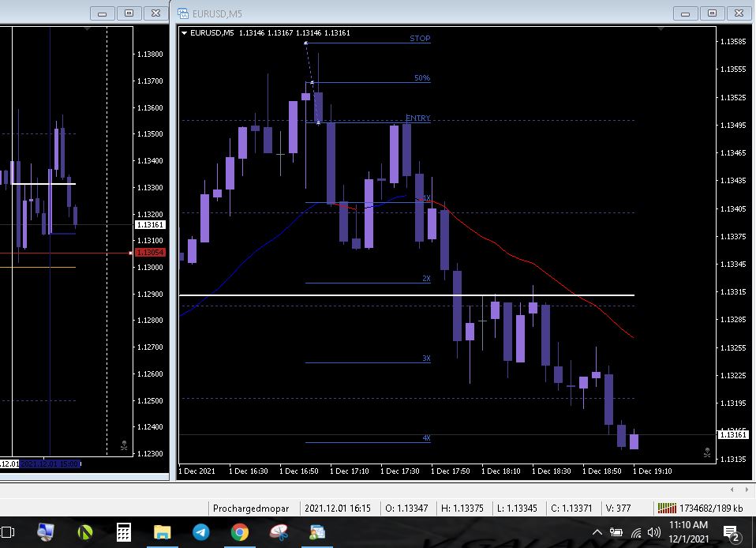Click the EURUSD,M5 window title icon
Screen dimensions: 756x548
click(x=183, y=13)
